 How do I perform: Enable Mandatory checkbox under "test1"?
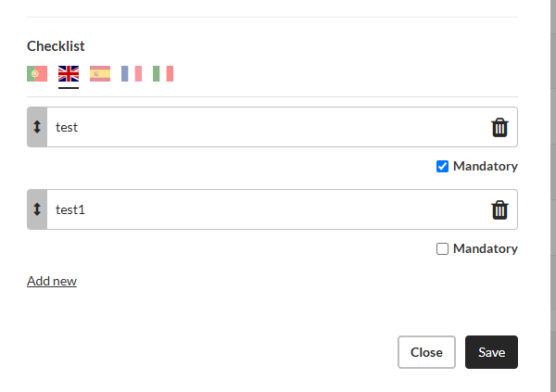(442, 248)
